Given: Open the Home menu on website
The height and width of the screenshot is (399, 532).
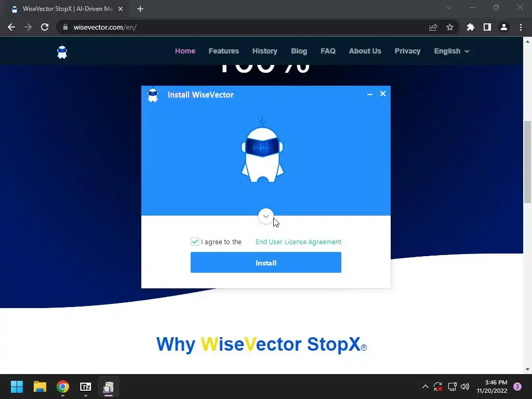Looking at the screenshot, I should click(185, 51).
